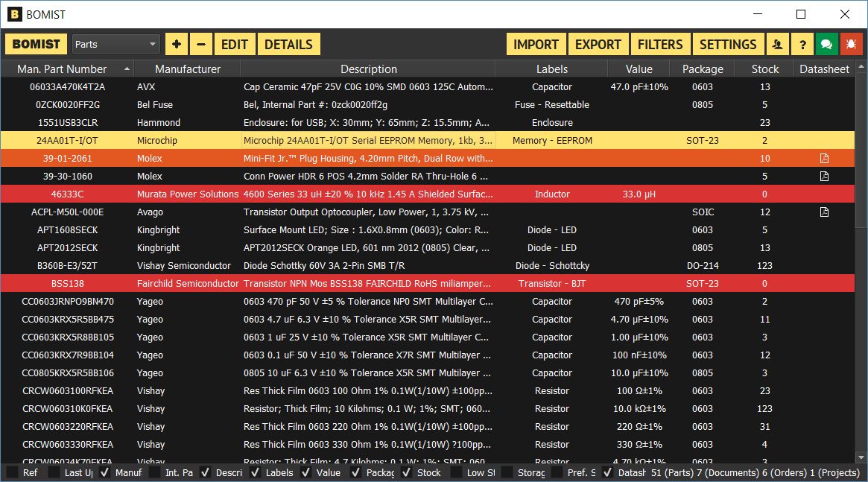The image size is (868, 482).
Task: Click the IMPORT button
Action: pos(536,43)
